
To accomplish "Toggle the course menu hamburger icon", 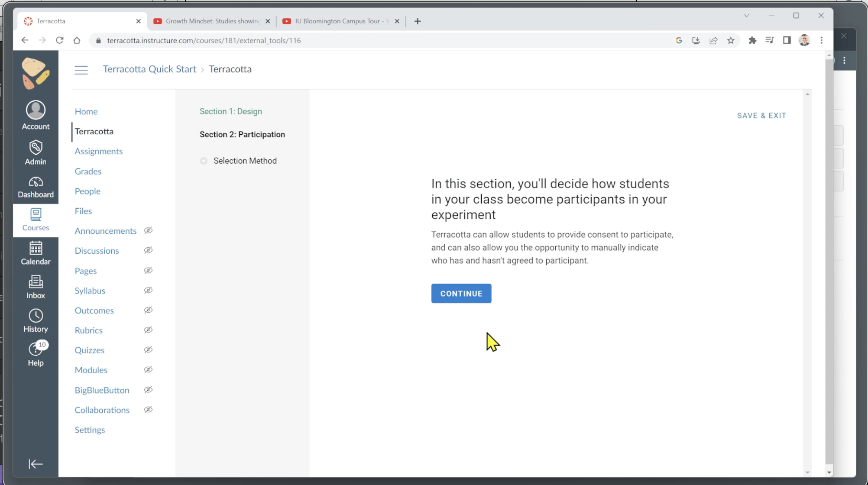I will tap(81, 70).
